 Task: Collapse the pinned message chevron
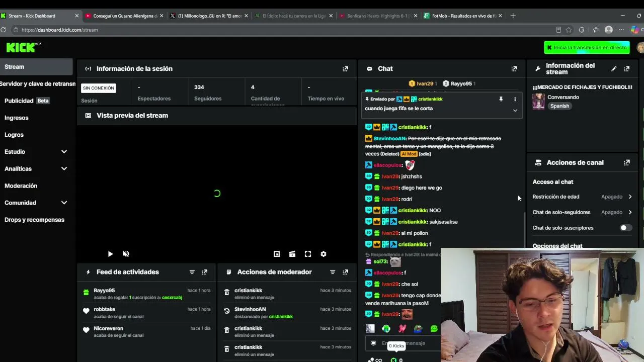515,110
